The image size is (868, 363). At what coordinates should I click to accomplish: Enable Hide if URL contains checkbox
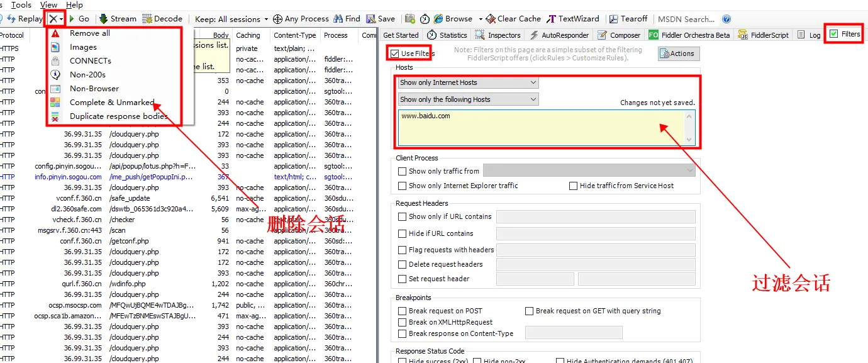(x=403, y=233)
